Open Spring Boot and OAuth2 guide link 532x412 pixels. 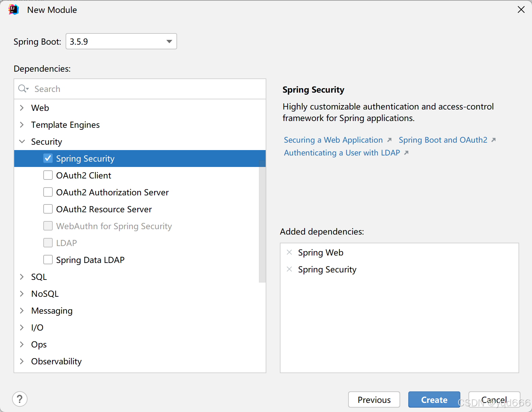443,140
